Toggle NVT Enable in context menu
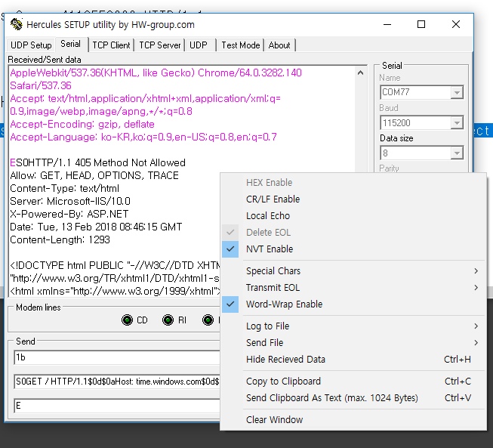493x448 pixels. click(x=353, y=249)
